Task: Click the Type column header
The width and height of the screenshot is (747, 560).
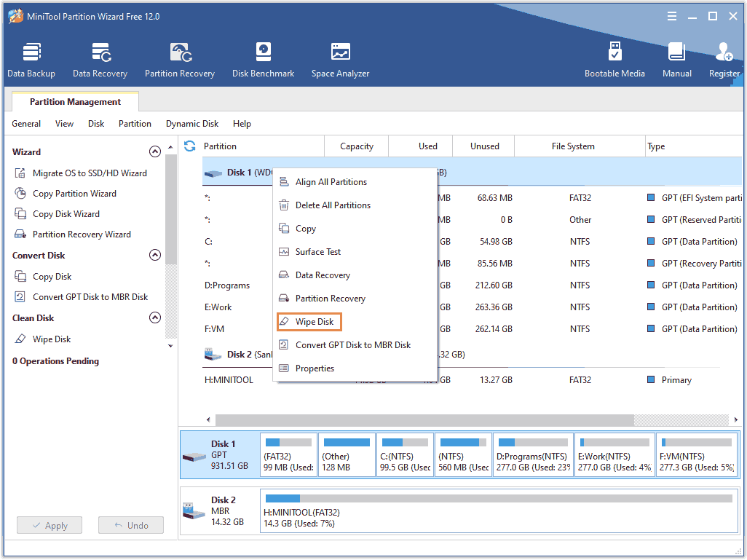Action: [x=694, y=146]
